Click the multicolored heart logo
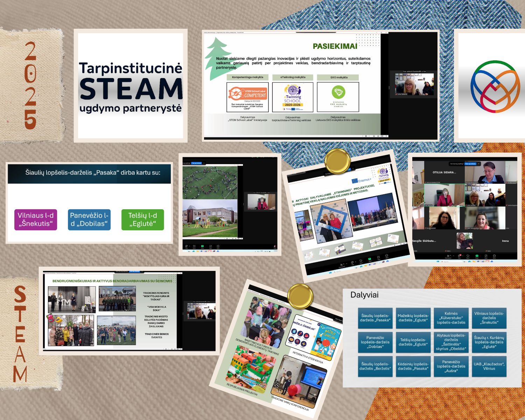 (495, 87)
